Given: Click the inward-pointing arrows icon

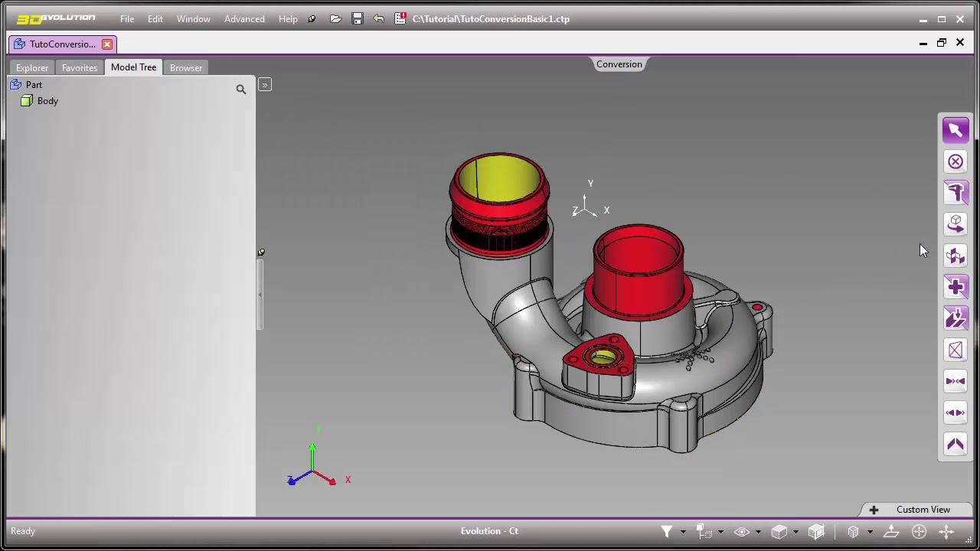Looking at the screenshot, I should [955, 381].
